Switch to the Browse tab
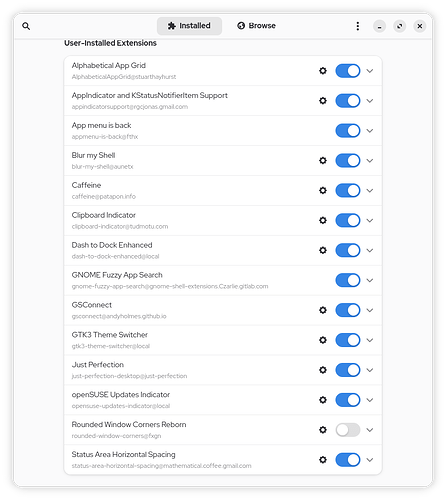This screenshot has width=445, height=500. pyautogui.click(x=256, y=26)
